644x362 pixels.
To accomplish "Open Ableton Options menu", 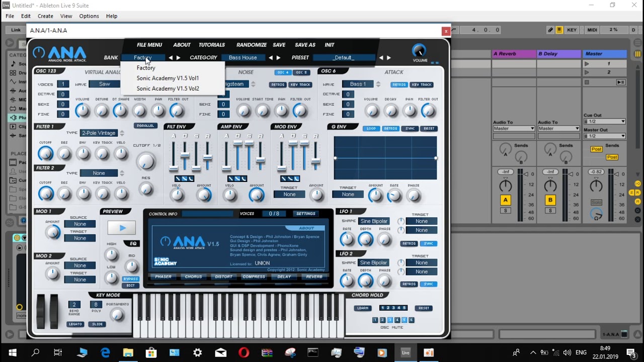I will (89, 16).
